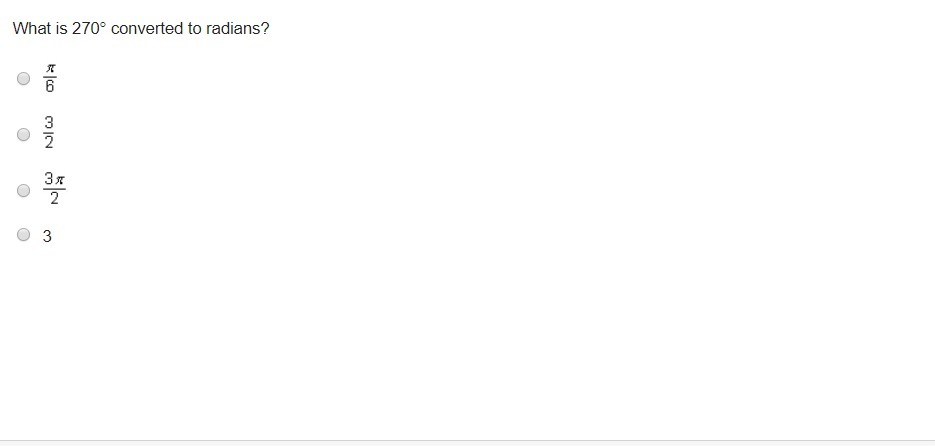Click the denominator 2 of the 3/2 option
The height and width of the screenshot is (446, 935).
tap(48, 143)
